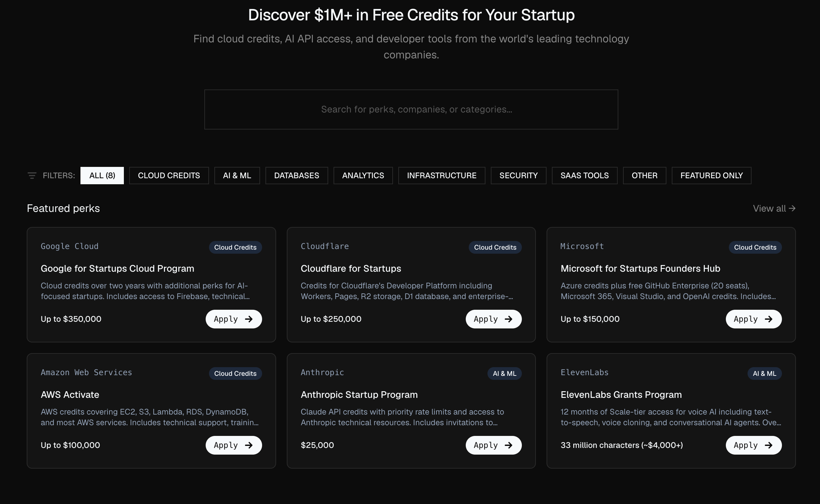Select the ANALYTICS filter
This screenshot has width=820, height=504.
point(363,175)
